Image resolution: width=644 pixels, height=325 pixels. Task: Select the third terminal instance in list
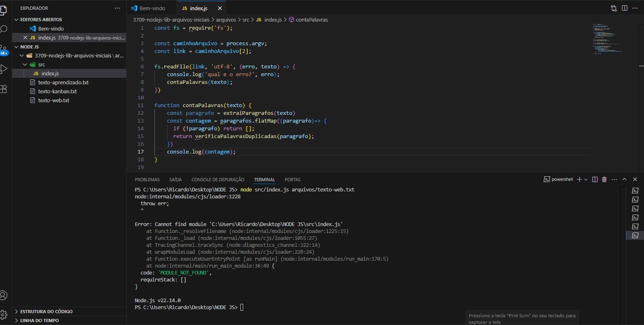(x=635, y=209)
